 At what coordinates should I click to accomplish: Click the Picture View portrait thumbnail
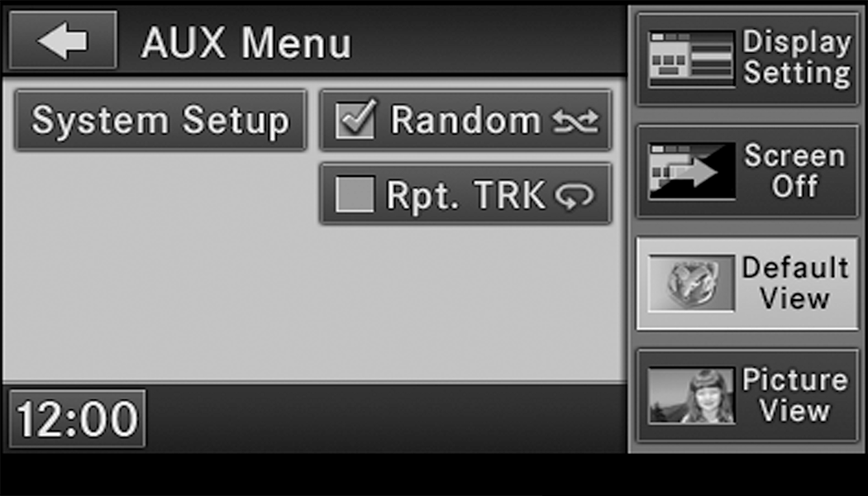[x=691, y=396]
